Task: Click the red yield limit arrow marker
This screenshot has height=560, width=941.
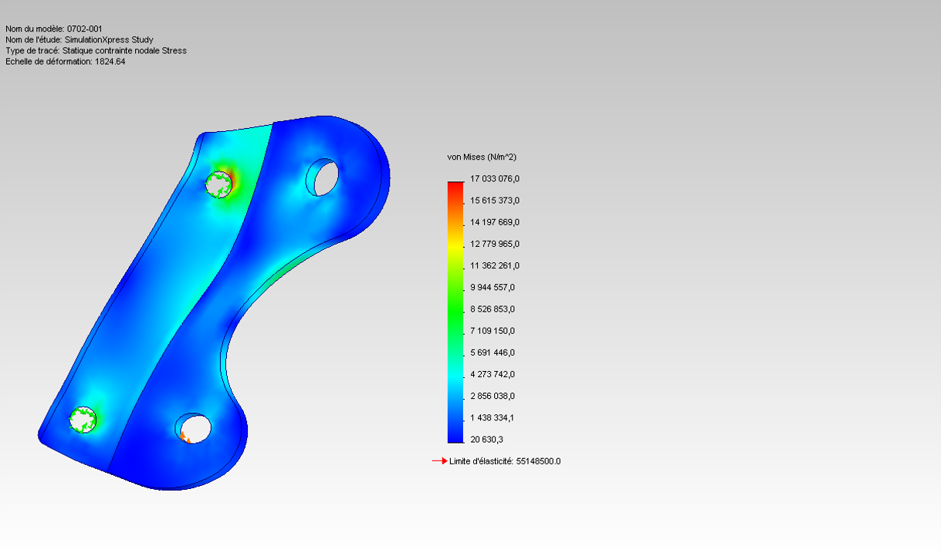Action: [438, 461]
